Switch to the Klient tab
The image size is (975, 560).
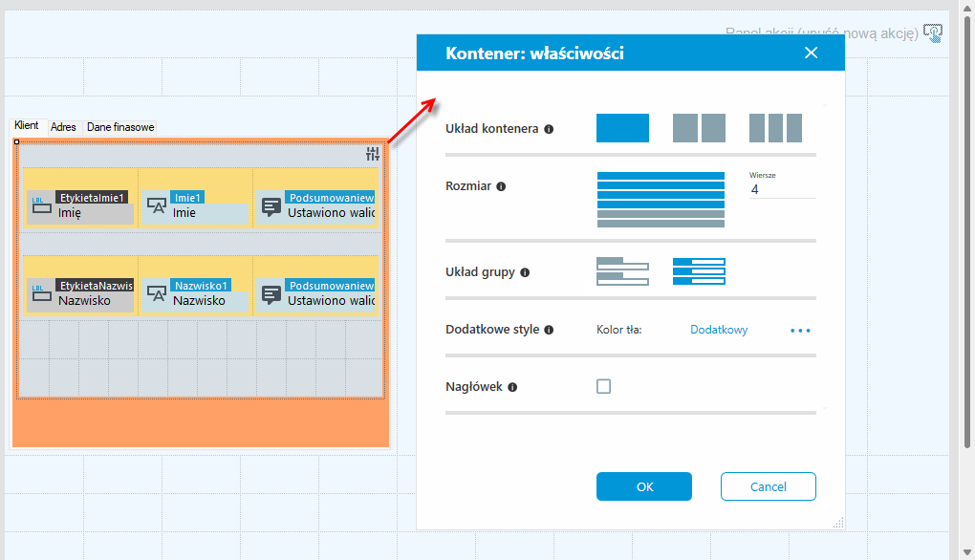coord(27,125)
